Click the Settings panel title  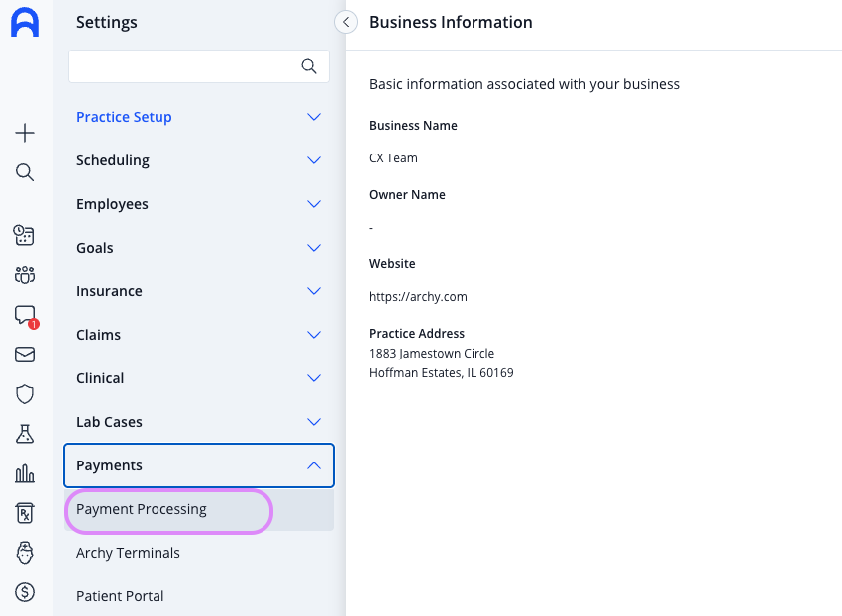(x=106, y=22)
